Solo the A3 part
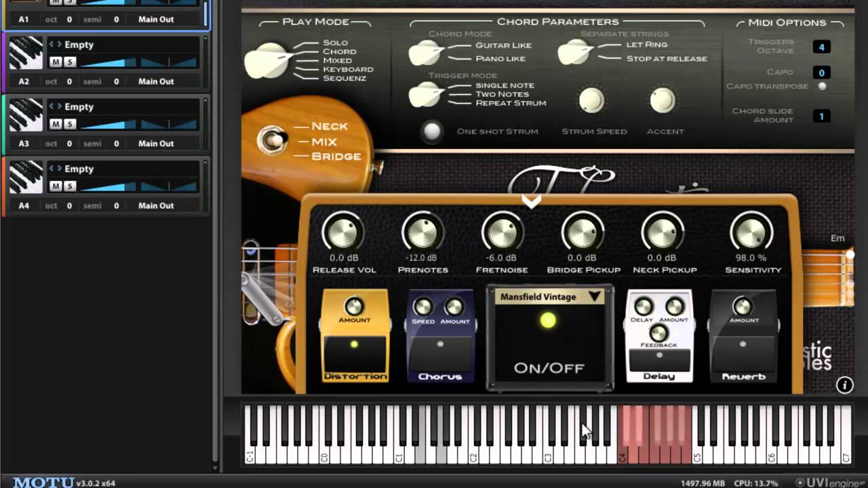 tap(69, 124)
